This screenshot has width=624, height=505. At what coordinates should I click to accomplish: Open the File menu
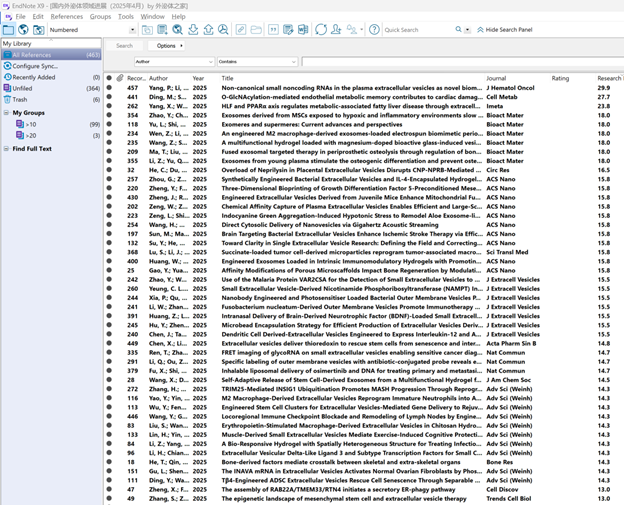pos(20,16)
